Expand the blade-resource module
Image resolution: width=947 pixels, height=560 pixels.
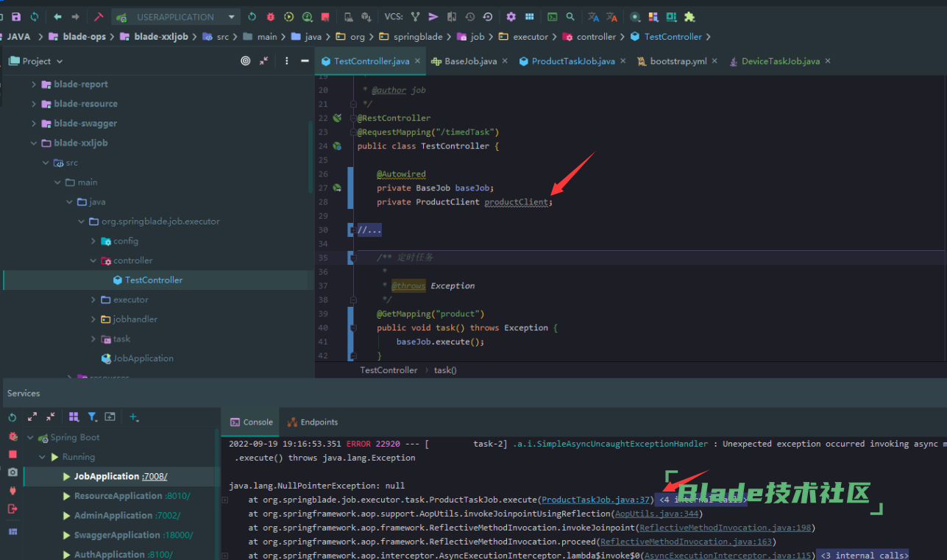click(x=33, y=104)
